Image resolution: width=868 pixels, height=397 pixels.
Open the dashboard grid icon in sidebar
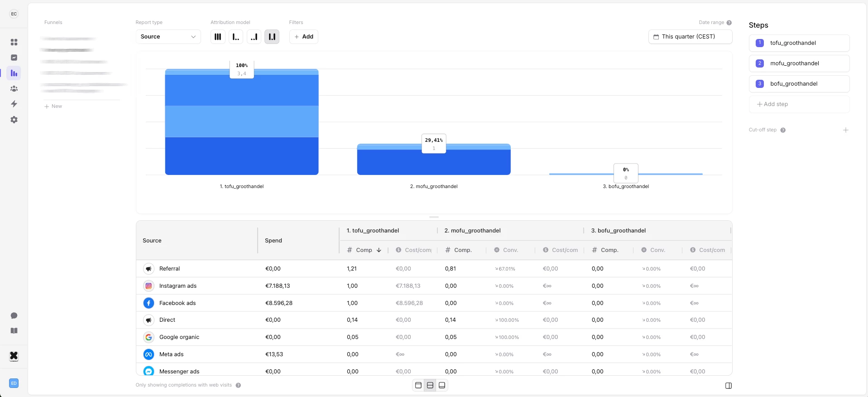14,42
